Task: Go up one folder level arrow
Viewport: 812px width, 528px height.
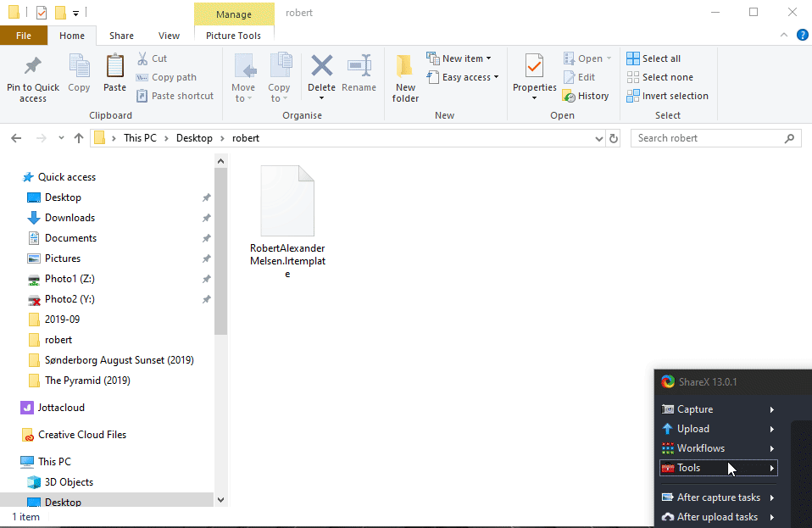Action: click(79, 138)
